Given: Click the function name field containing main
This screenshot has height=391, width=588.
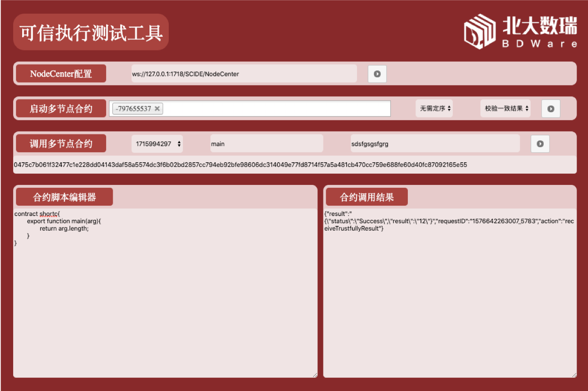Looking at the screenshot, I should [266, 144].
